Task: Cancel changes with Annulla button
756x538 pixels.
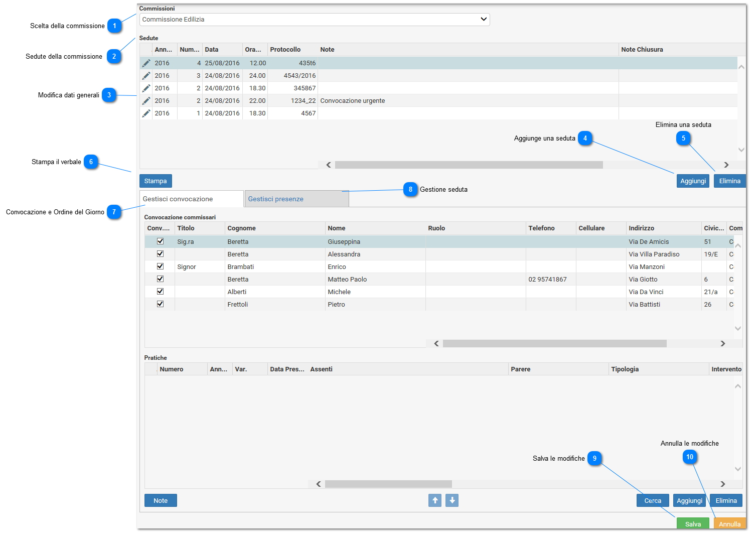Action: pos(729,523)
